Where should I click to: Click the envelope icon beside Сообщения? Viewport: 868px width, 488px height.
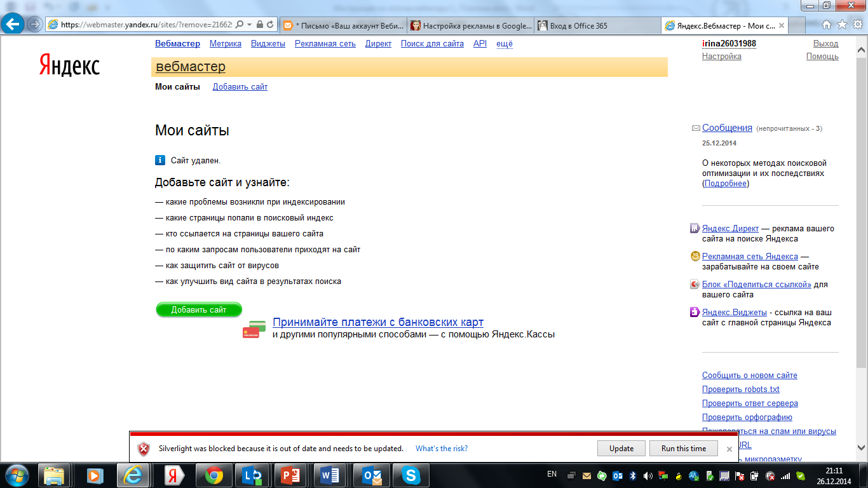[x=696, y=128]
